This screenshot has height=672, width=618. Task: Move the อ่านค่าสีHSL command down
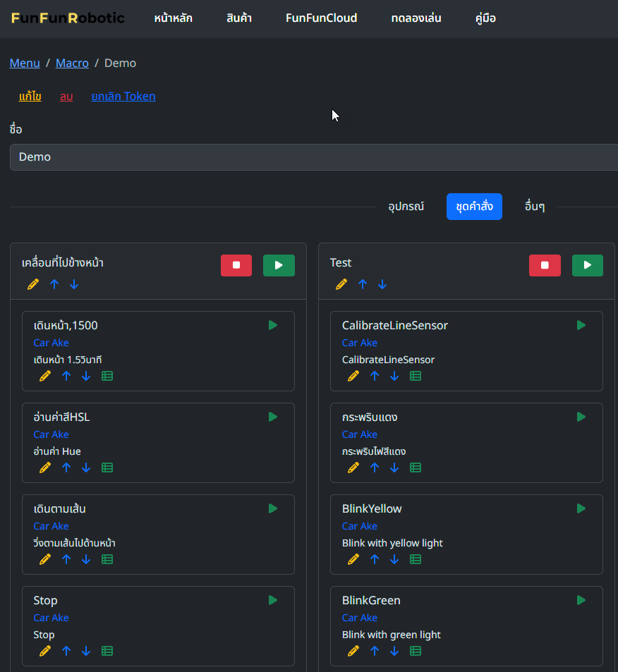(86, 468)
